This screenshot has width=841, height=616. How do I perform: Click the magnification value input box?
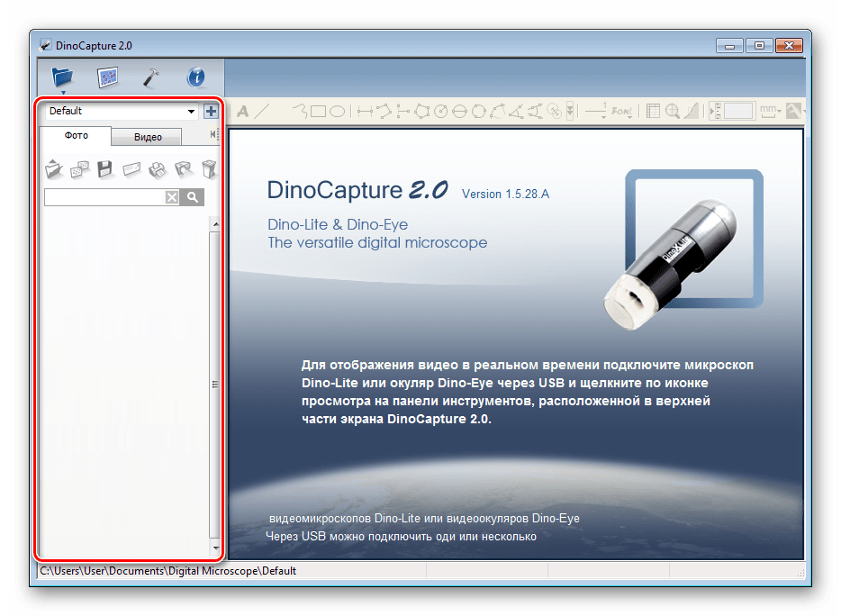pyautogui.click(x=738, y=111)
